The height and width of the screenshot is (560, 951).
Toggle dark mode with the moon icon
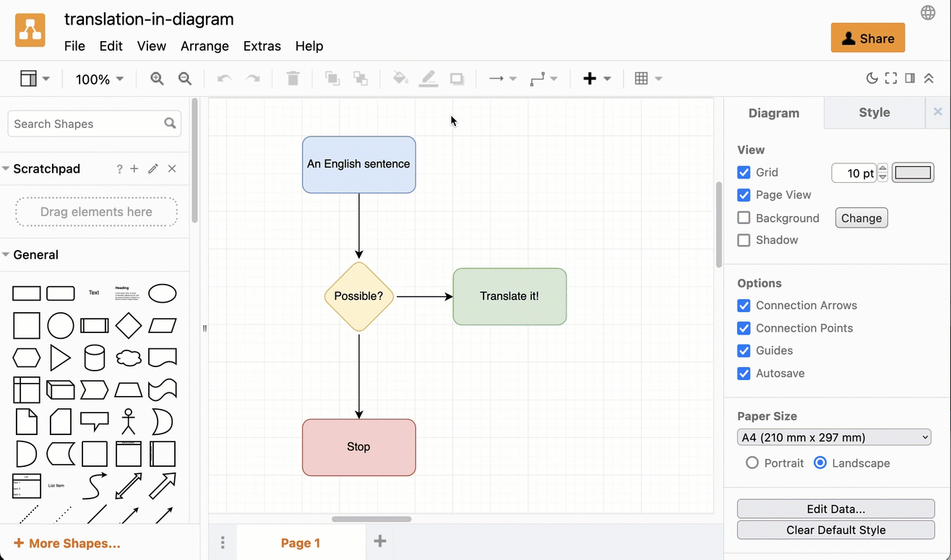[872, 78]
